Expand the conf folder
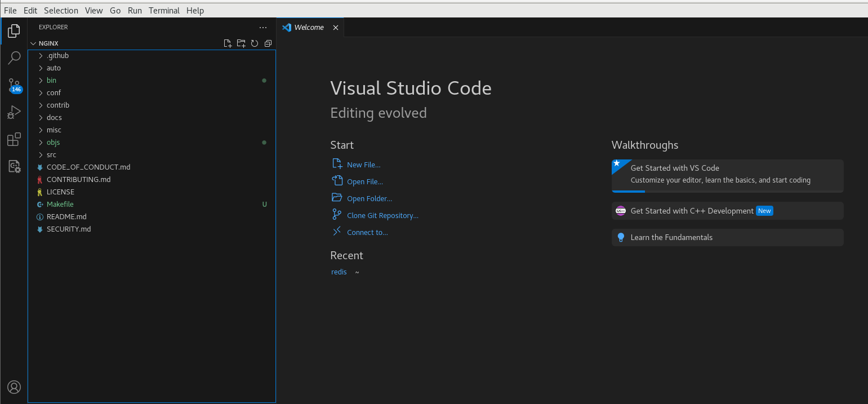 41,93
